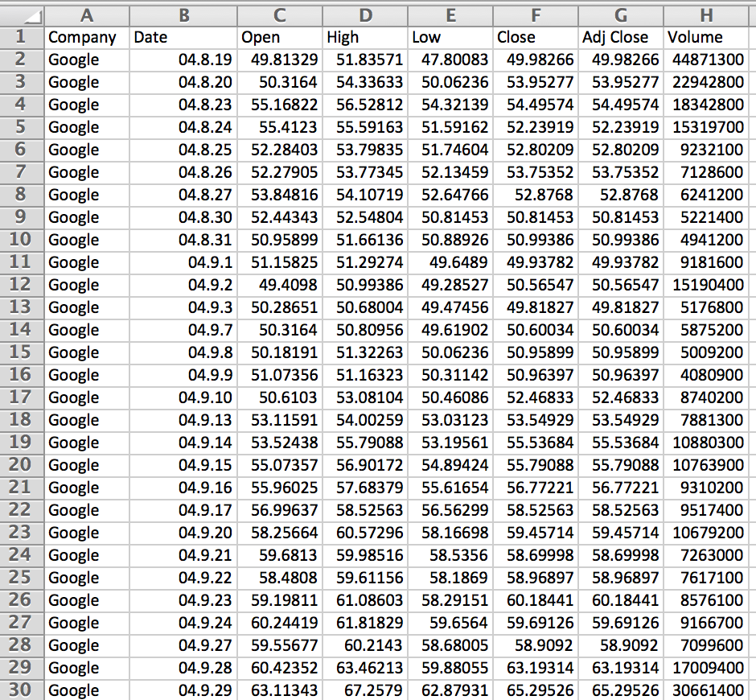
Task: Select column A header
Action: tap(87, 16)
